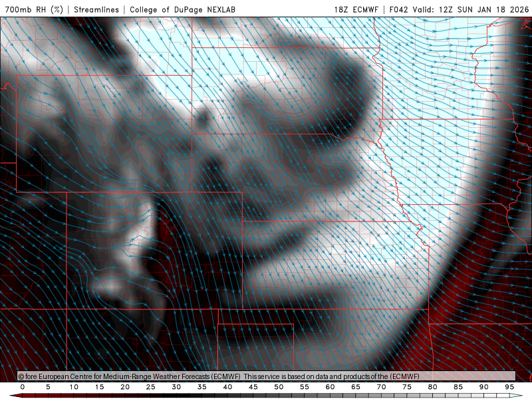The width and height of the screenshot is (532, 399).
Task: Click the '40' label on the color scale
Action: click(227, 387)
